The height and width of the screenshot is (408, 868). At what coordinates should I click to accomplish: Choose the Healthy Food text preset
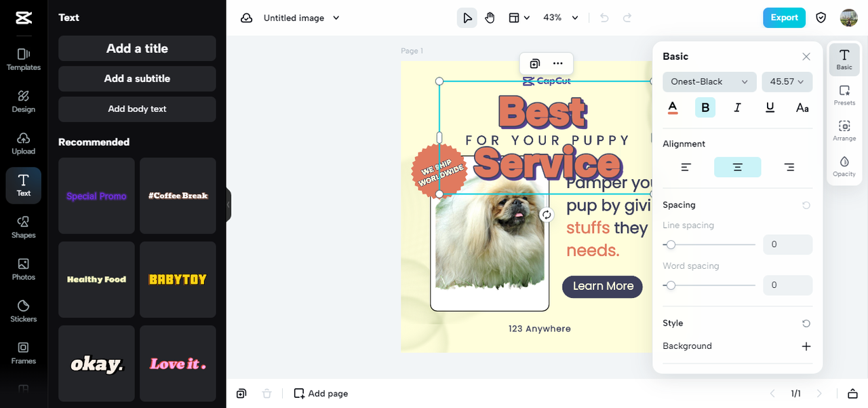(96, 280)
